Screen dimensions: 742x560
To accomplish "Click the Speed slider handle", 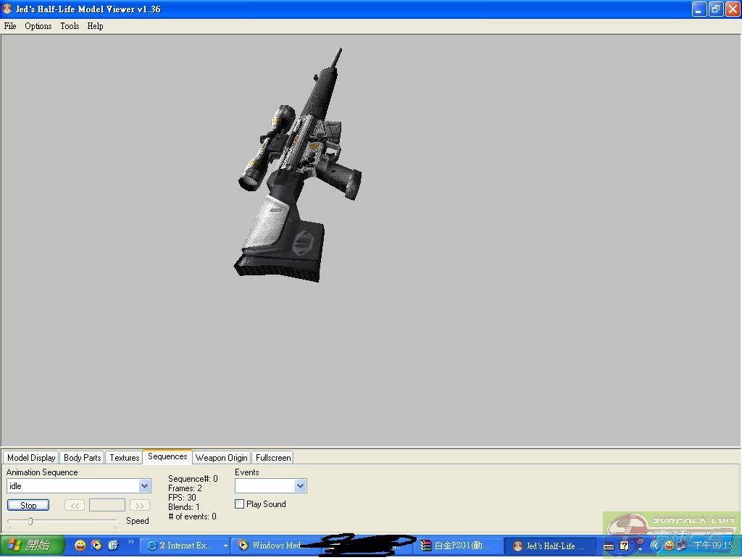I will (30, 521).
